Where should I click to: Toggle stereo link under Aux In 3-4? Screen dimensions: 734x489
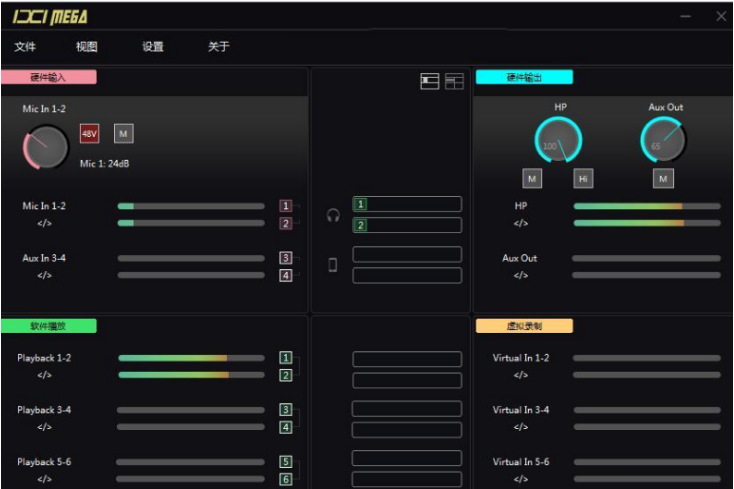(x=44, y=275)
